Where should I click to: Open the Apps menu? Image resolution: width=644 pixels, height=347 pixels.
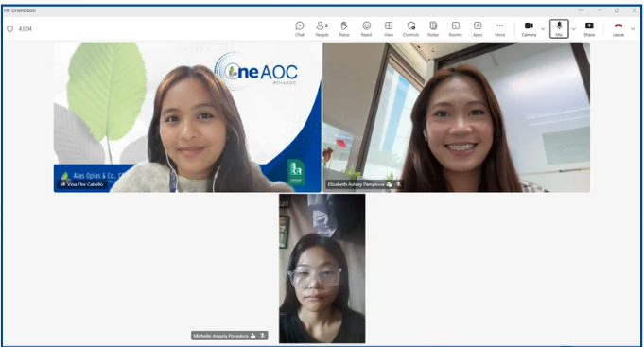(x=478, y=28)
